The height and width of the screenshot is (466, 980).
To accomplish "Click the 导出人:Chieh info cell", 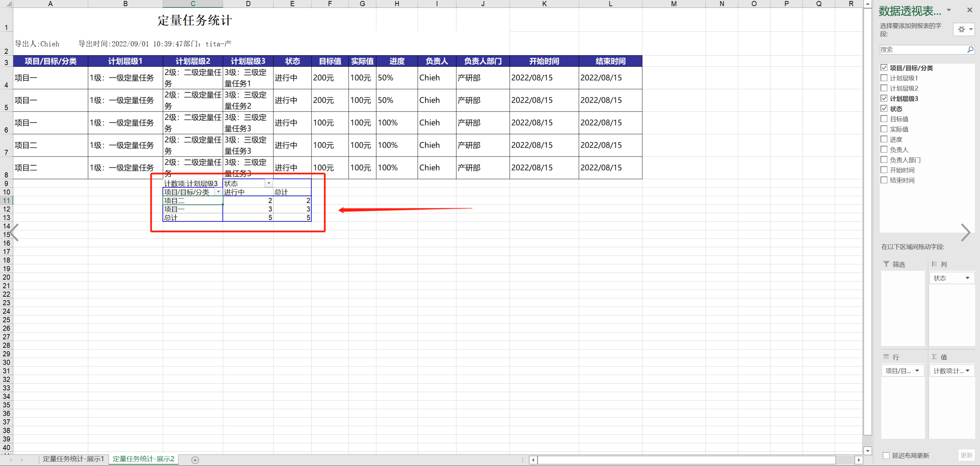I will (x=37, y=44).
